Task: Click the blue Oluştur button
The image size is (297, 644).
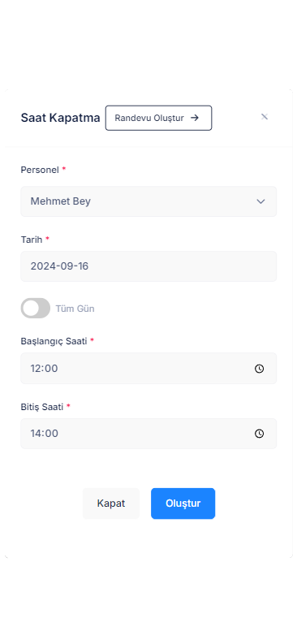Action: point(183,504)
